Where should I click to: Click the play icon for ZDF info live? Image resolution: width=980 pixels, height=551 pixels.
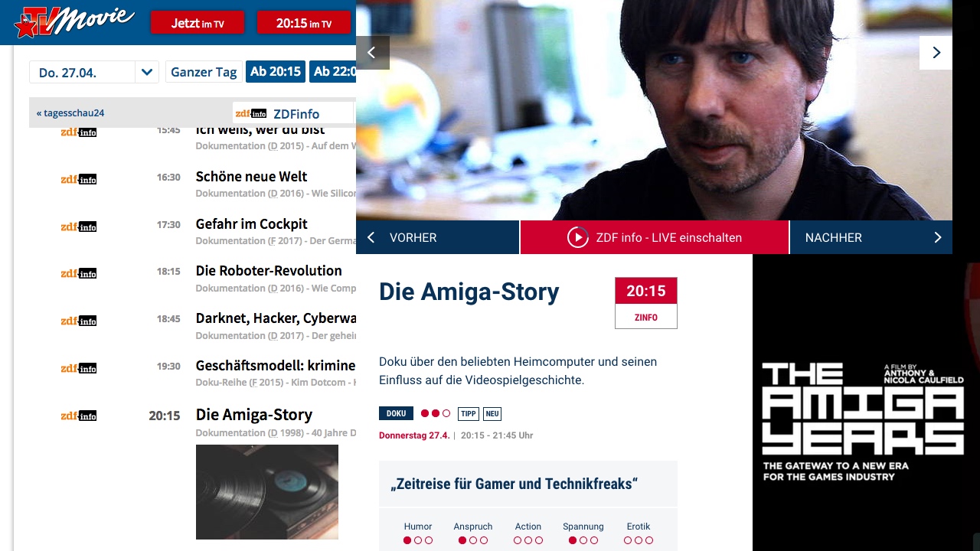pos(577,237)
